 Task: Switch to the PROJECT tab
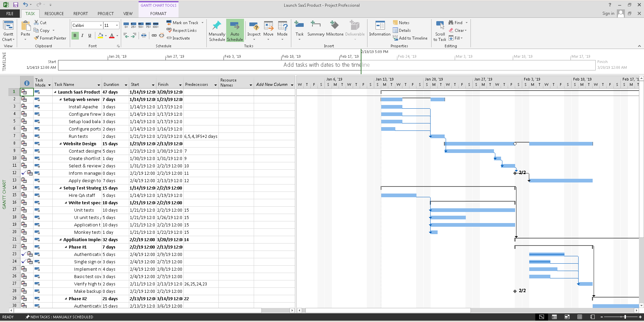105,14
